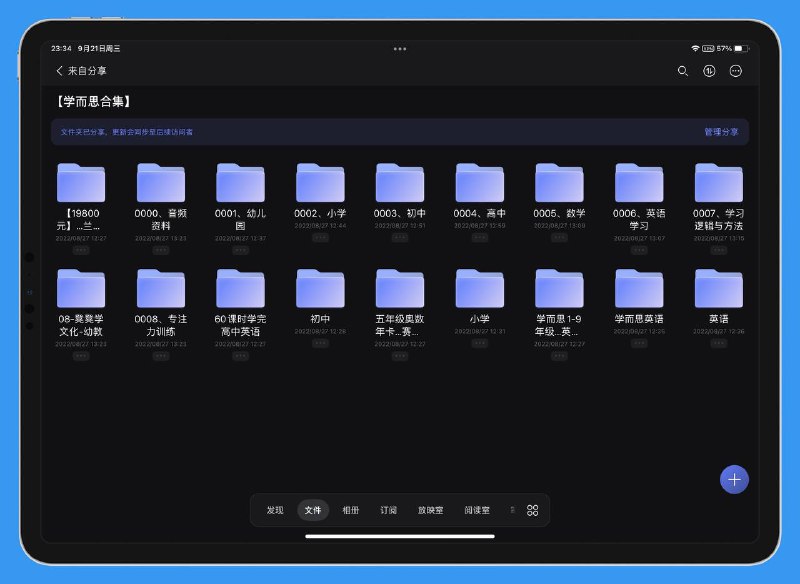Open the 0000、音频资料 folder

[x=161, y=184]
